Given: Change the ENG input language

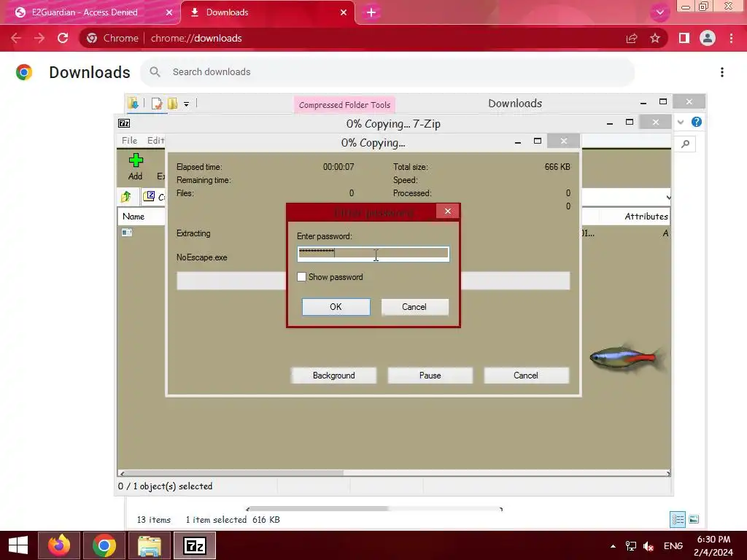Looking at the screenshot, I should (673, 545).
